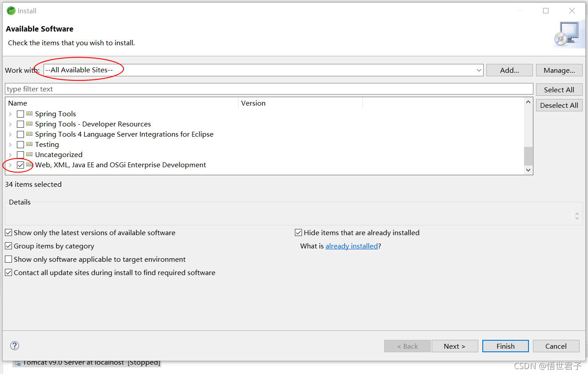Image resolution: width=588 pixels, height=374 pixels.
Task: Check Spring Tools - Developer Resources checkbox
Action: [20, 124]
